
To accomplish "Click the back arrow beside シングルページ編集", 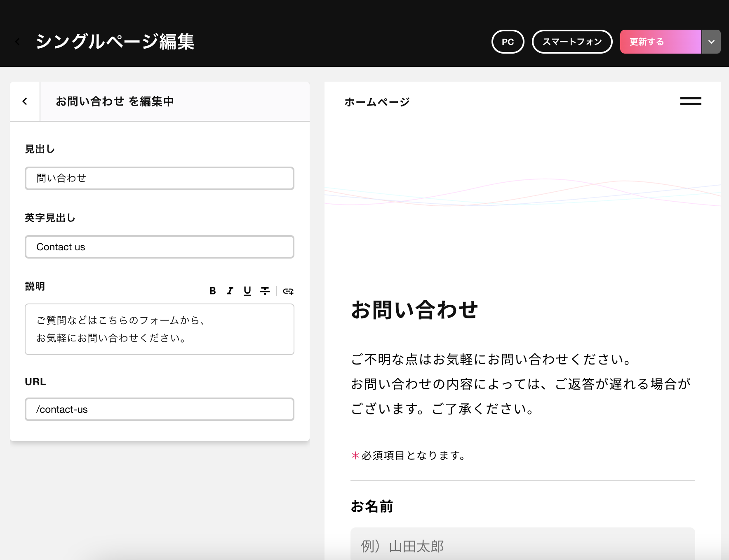I will point(17,42).
